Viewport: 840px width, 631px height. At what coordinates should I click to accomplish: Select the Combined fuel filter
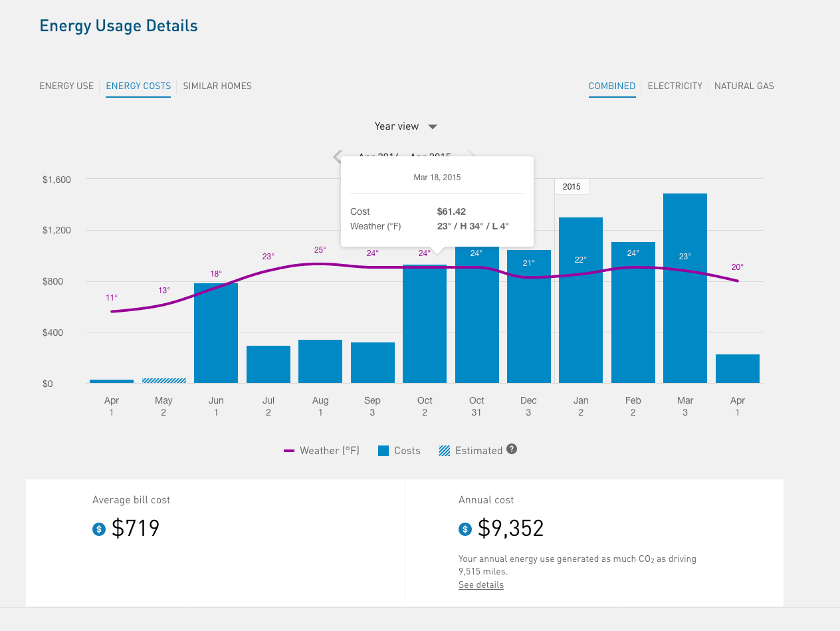pos(612,86)
